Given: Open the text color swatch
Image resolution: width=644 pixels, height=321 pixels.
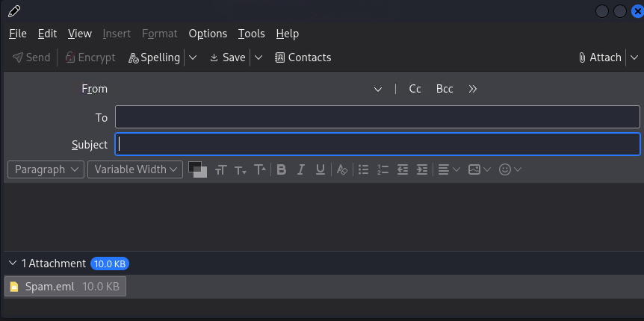Looking at the screenshot, I should click(196, 168).
